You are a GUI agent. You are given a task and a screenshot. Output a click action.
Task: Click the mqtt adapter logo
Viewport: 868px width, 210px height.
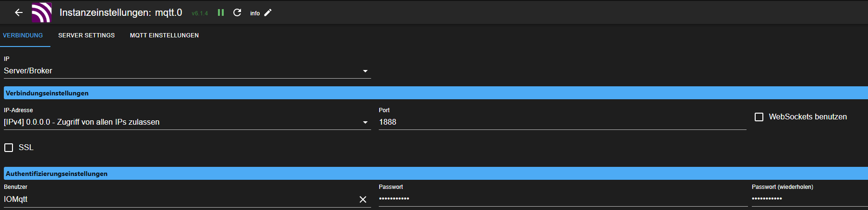[x=42, y=12]
